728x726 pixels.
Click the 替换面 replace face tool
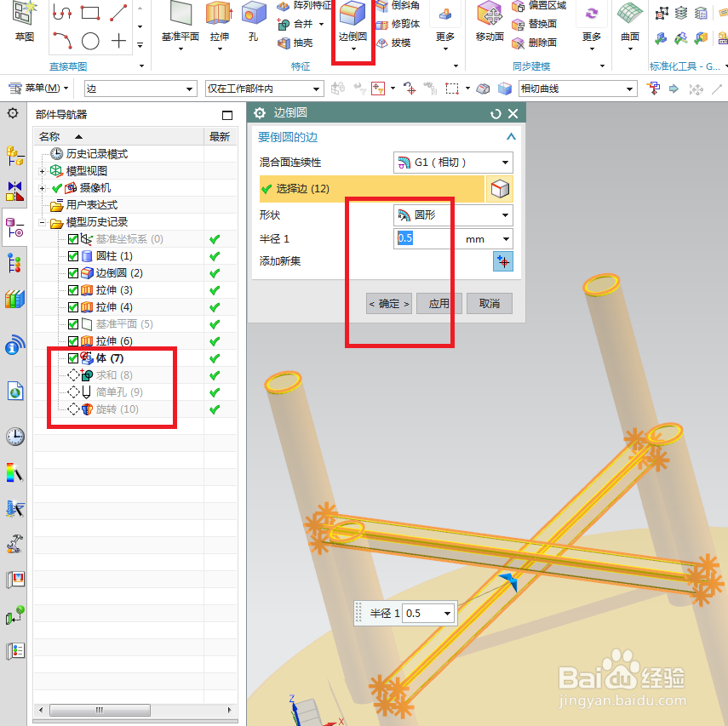(x=534, y=24)
